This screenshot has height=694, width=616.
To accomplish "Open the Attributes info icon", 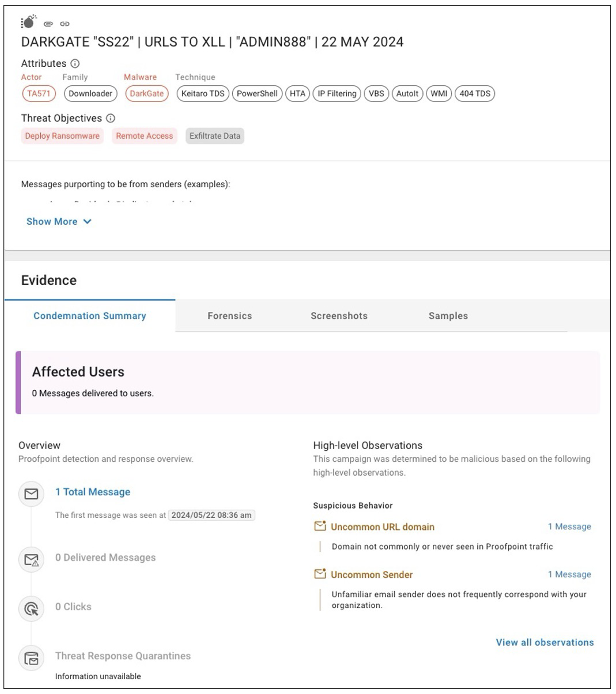I will (75, 64).
